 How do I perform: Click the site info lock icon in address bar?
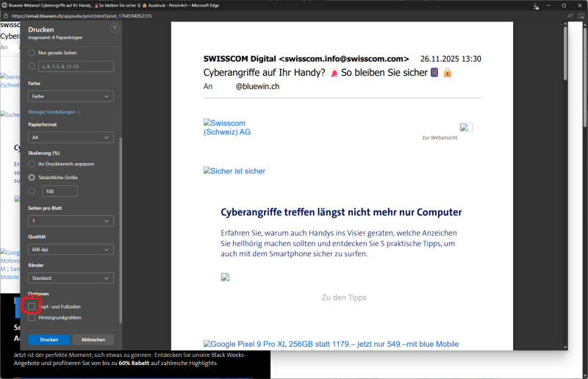pyautogui.click(x=5, y=15)
